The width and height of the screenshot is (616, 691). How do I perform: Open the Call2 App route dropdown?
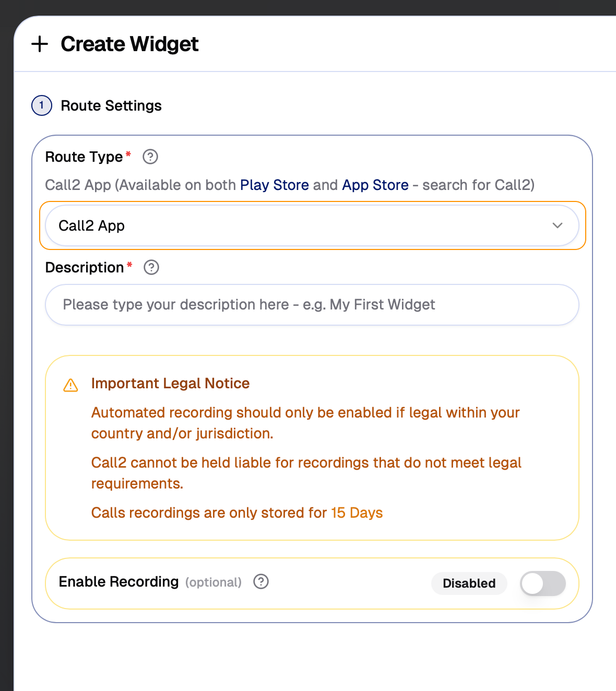point(303,225)
